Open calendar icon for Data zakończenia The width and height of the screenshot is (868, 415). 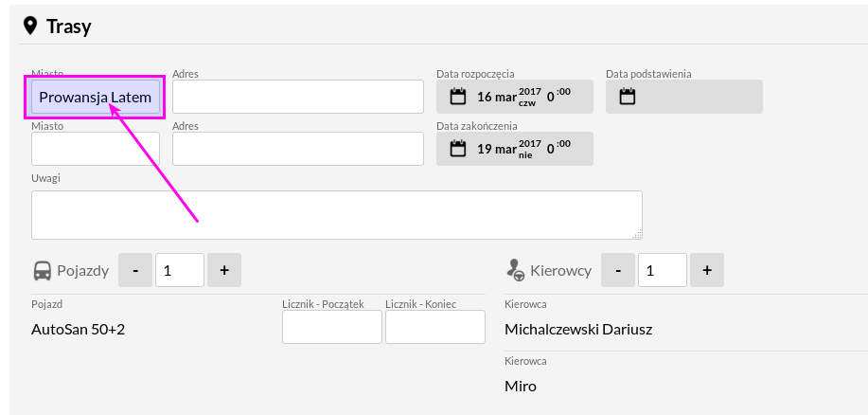tap(458, 149)
